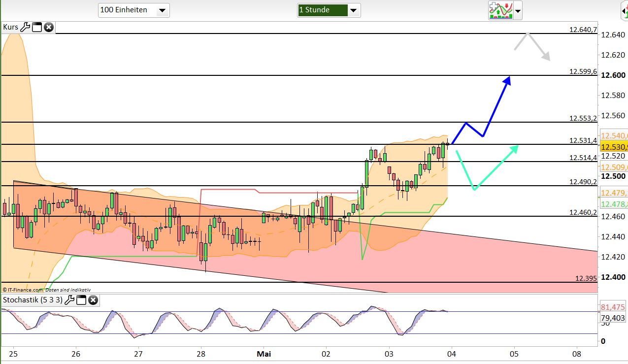The image size is (628, 364).
Task: Close the Stochastik (5 3 3) indicator
Action: point(93,299)
